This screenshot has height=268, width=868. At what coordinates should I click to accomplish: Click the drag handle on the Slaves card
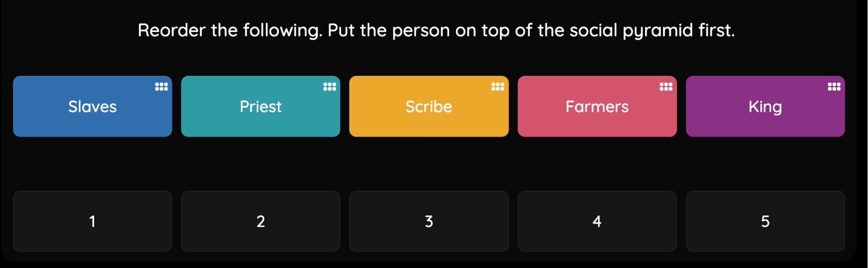point(161,87)
